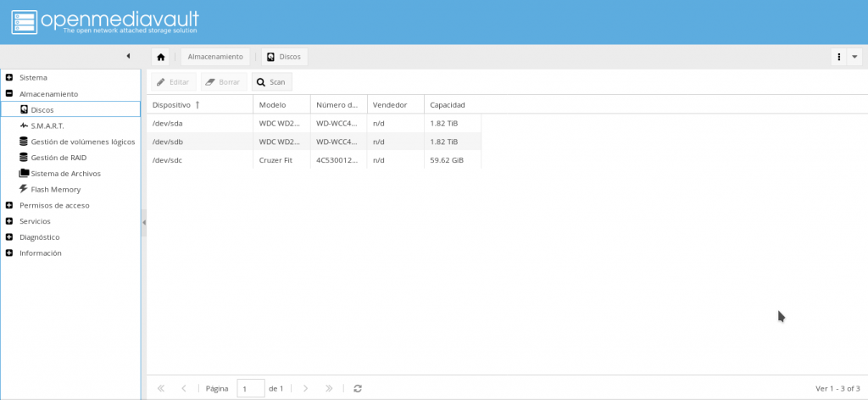
Task: Click the previous page arrow
Action: [184, 388]
